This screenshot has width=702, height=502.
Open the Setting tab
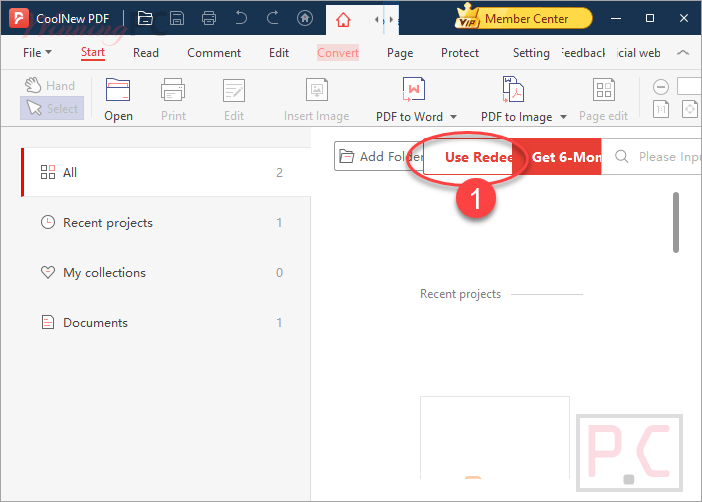pos(531,53)
